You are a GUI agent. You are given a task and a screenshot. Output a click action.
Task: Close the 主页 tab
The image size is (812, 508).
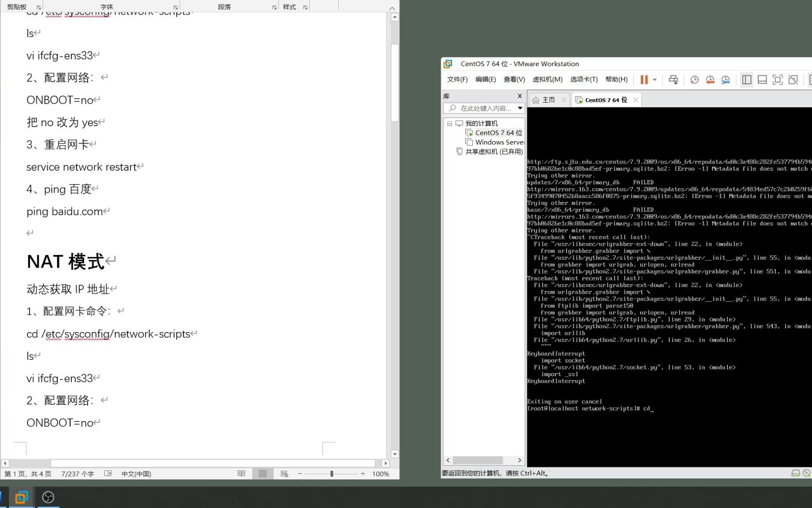[564, 100]
